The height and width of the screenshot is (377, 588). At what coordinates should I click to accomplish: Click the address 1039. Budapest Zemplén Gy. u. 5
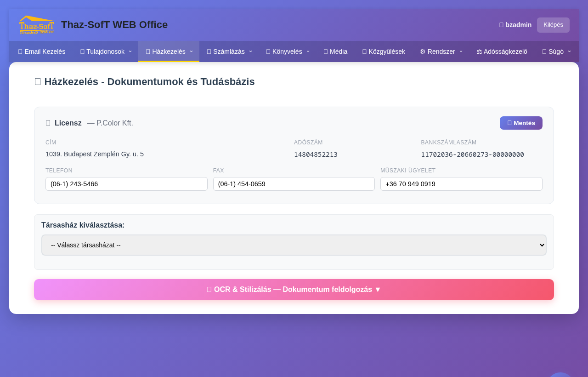[95, 154]
